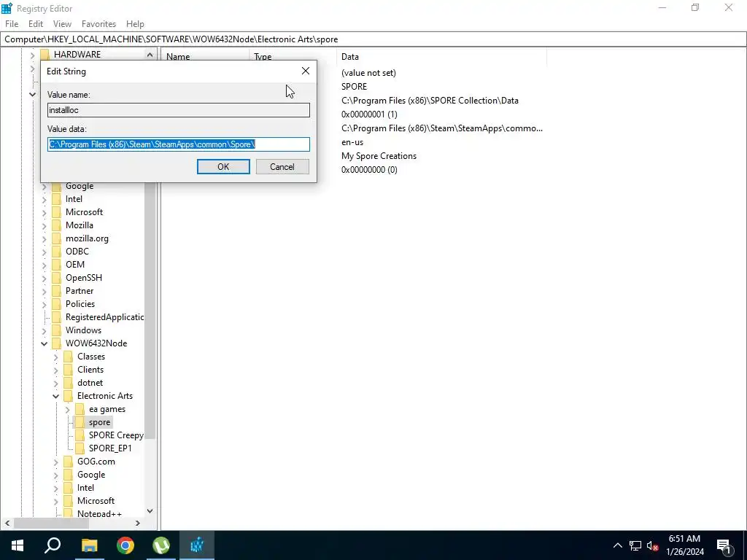Click OK in Edit String dialog
This screenshot has width=747, height=560.
[223, 167]
